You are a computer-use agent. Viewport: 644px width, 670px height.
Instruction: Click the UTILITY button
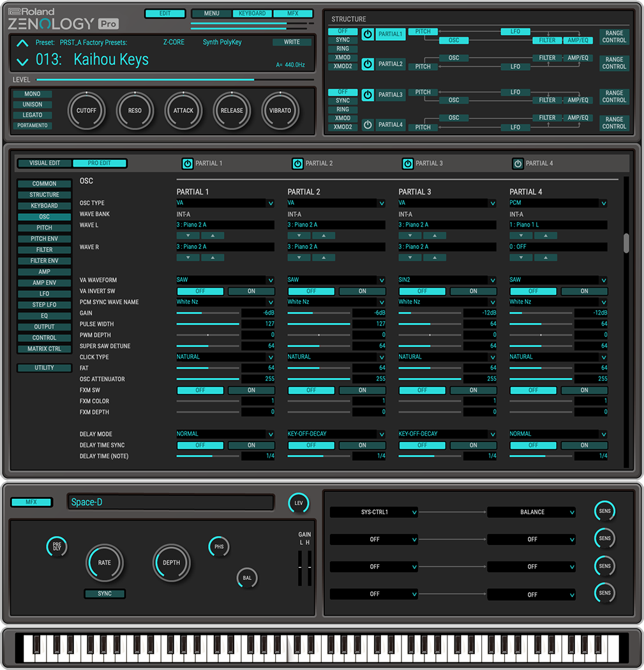45,368
